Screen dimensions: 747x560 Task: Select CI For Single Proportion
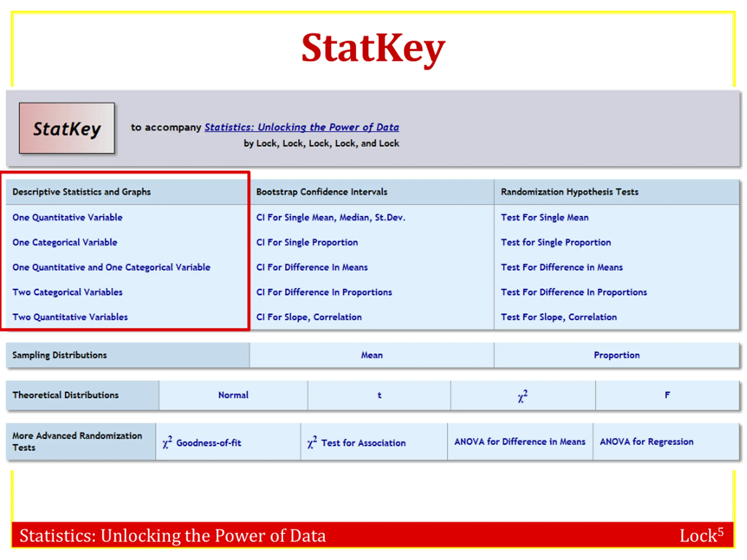point(307,242)
